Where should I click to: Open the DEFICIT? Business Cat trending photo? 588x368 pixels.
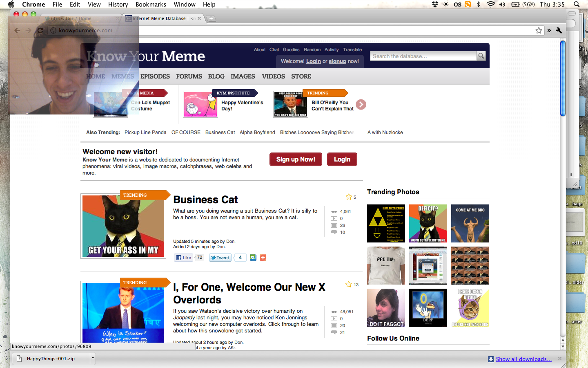point(428,223)
